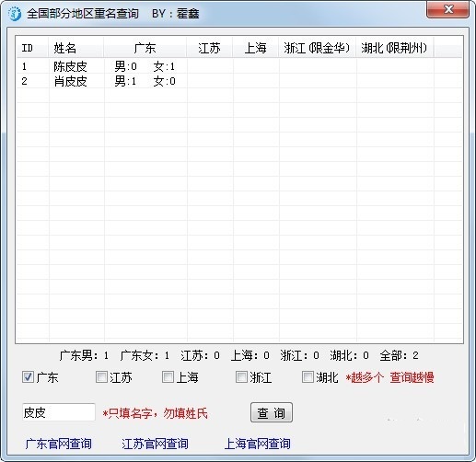Click the 广东 column header

(x=145, y=48)
